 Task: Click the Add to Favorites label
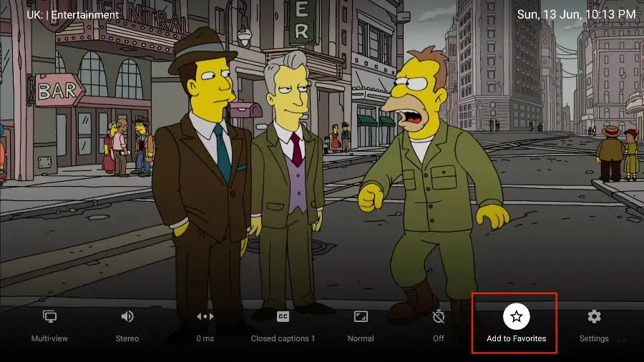coord(516,338)
